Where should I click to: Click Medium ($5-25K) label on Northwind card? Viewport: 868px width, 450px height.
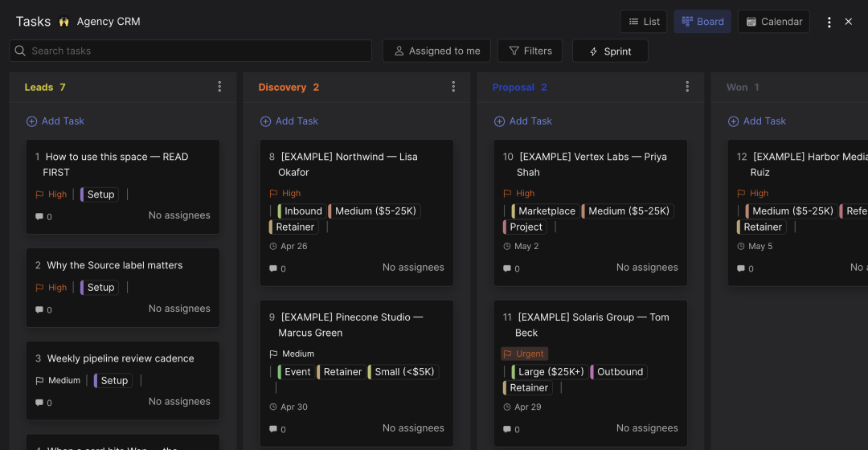pyautogui.click(x=375, y=211)
